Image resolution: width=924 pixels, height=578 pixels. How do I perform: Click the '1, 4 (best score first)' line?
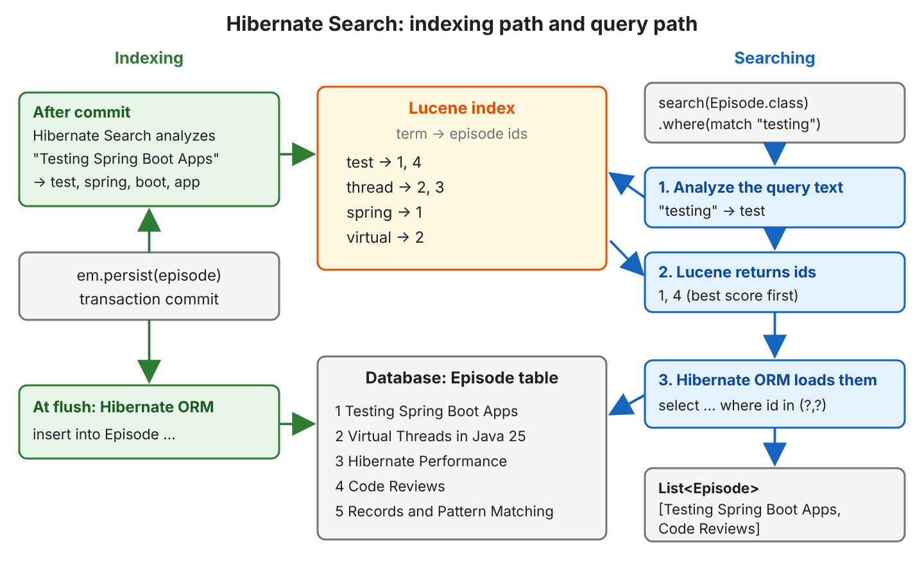728,295
